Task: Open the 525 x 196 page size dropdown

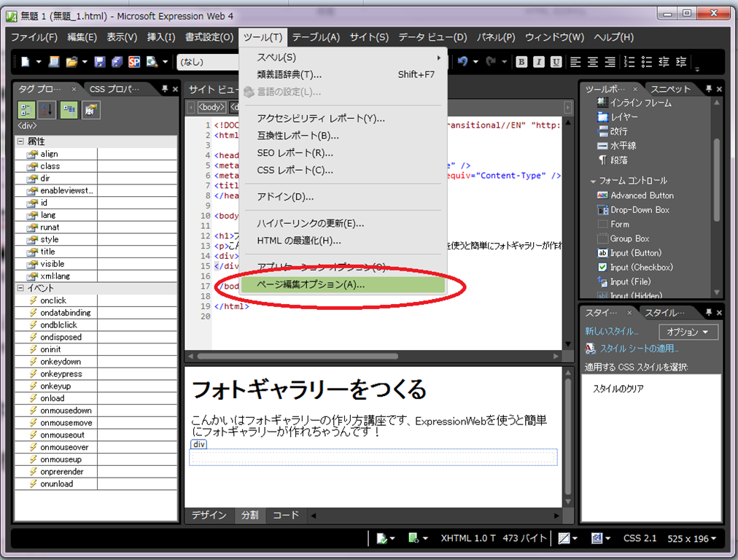Action: [691, 538]
